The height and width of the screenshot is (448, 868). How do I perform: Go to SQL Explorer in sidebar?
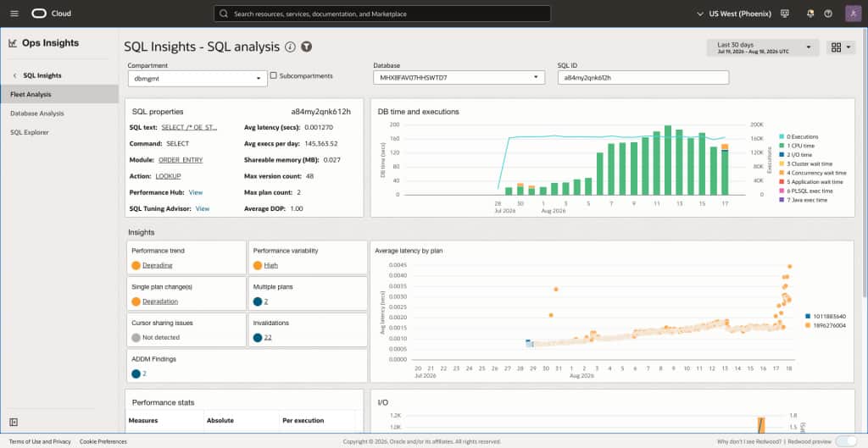tap(30, 132)
